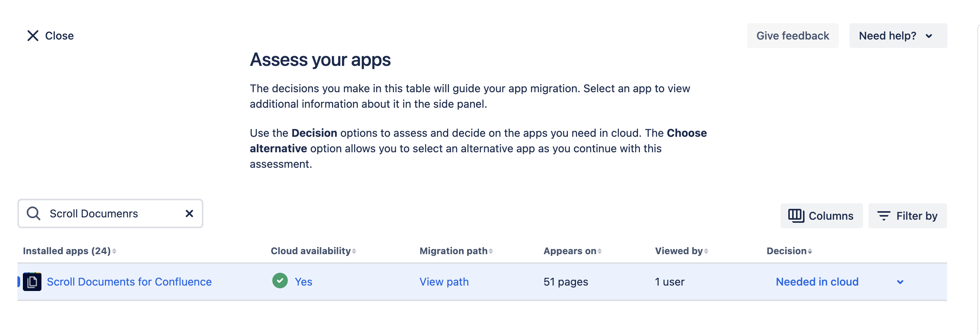The image size is (980, 334).
Task: Click into the app search field
Action: pyautogui.click(x=112, y=213)
